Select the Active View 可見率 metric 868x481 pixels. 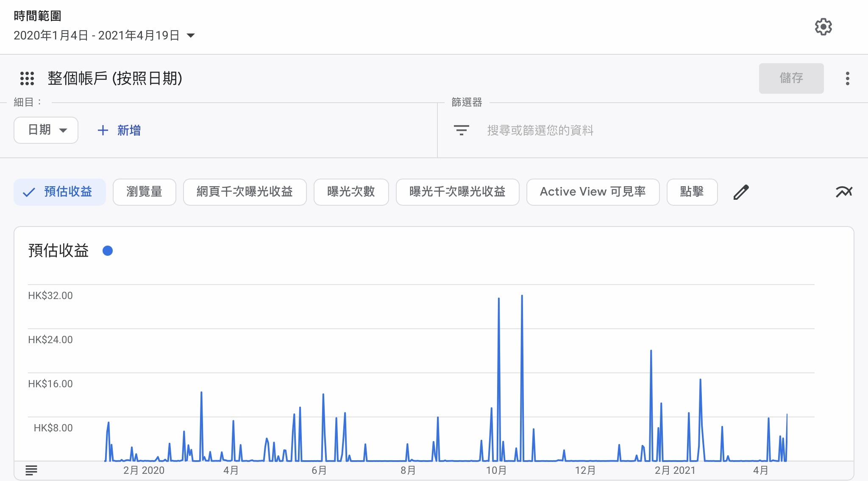coord(593,192)
